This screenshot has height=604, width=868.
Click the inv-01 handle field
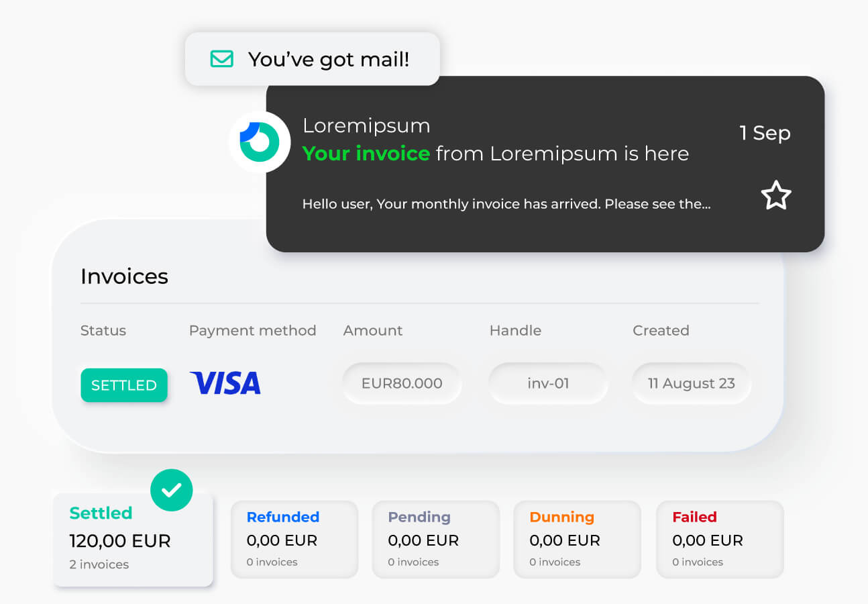(548, 384)
